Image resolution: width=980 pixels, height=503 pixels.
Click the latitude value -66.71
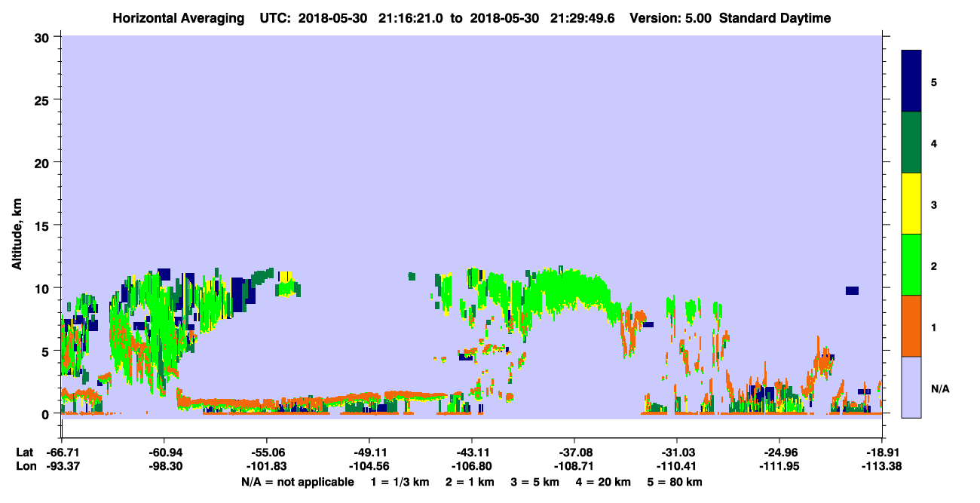tap(62, 452)
